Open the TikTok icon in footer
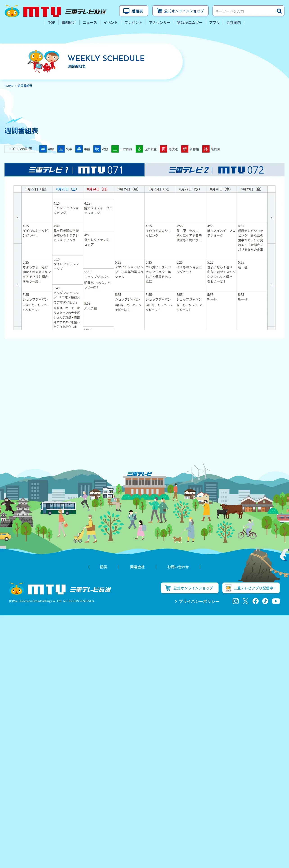Image resolution: width=289 pixels, height=868 pixels. click(265, 601)
